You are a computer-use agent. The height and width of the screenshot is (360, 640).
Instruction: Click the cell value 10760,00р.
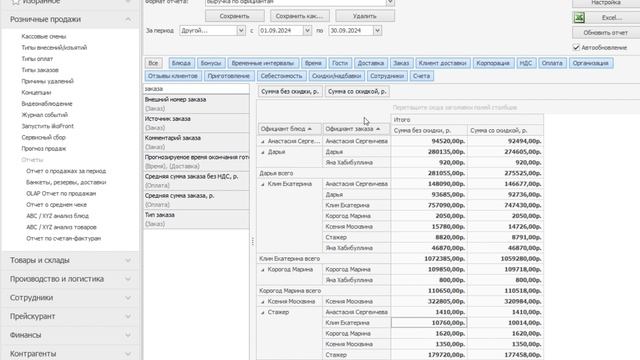429,323
